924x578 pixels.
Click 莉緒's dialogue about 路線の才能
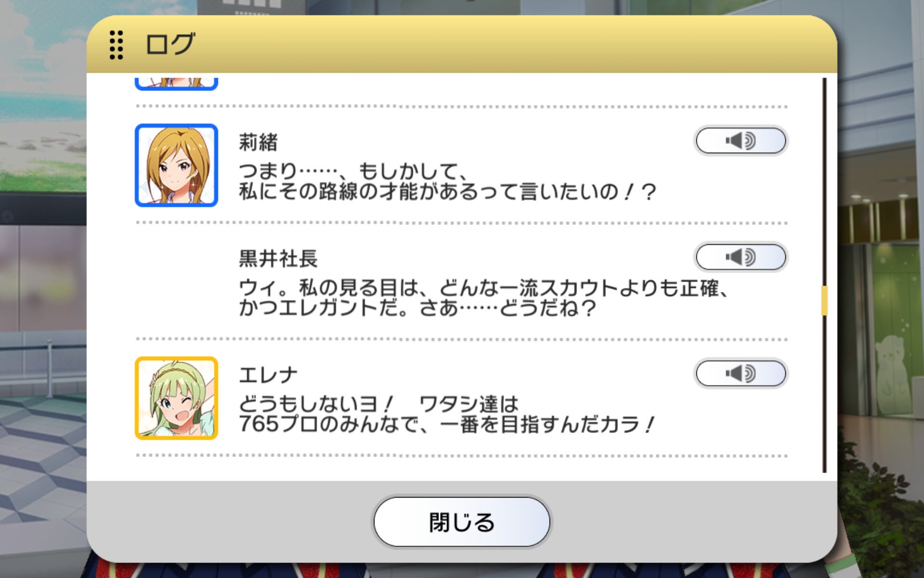[x=448, y=182]
